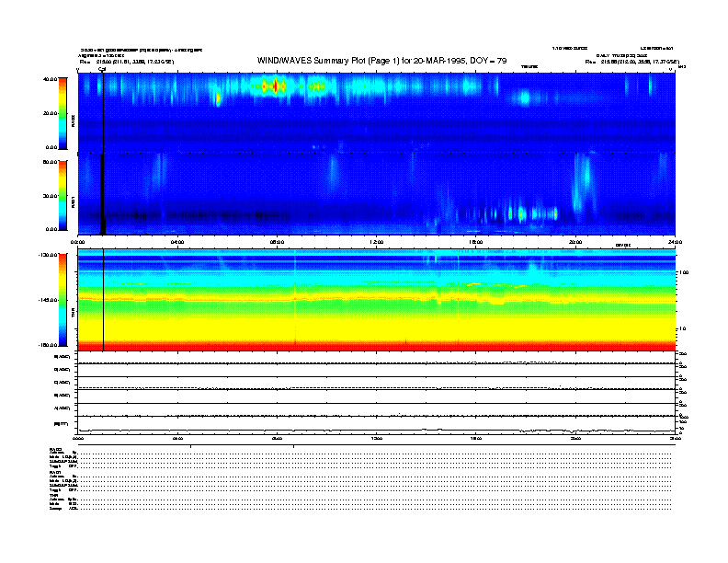Select the -130.00 label on TNR scale
Viewport: 728px width, 563px height.
tap(49, 255)
